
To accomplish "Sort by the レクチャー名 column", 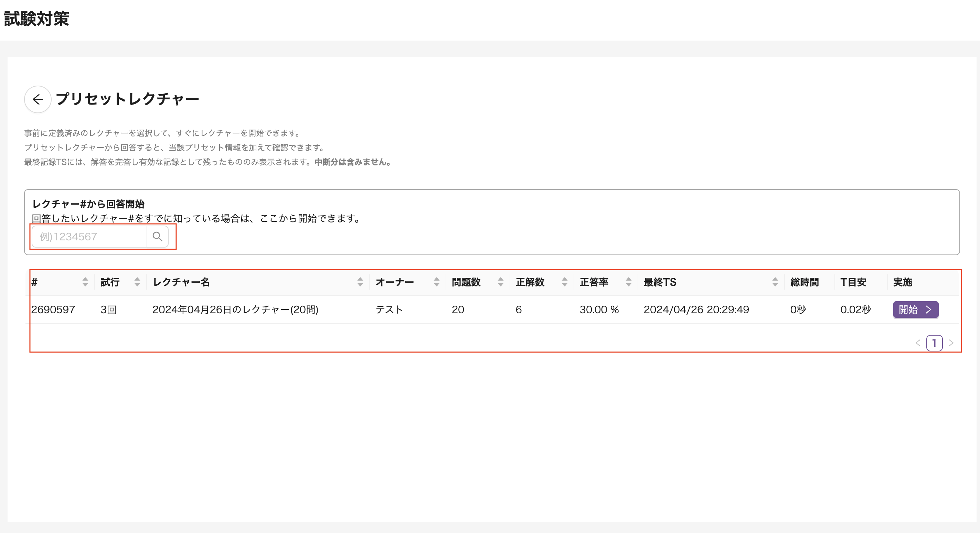I will click(360, 282).
